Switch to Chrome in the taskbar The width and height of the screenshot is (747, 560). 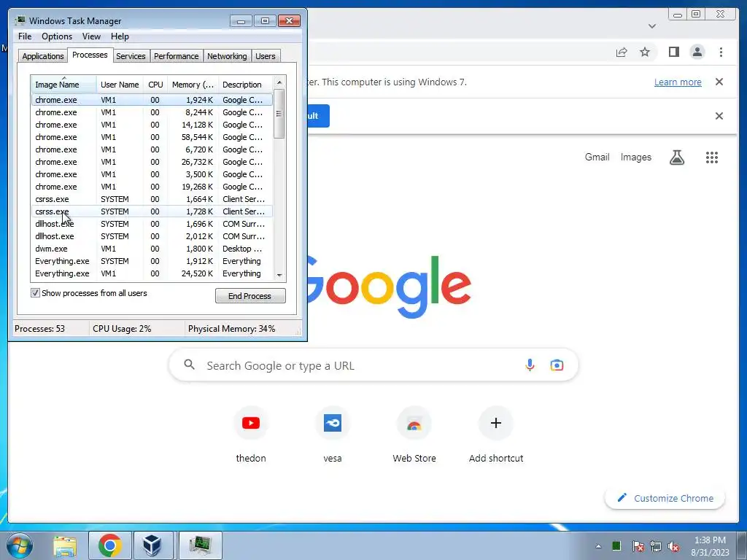click(110, 545)
